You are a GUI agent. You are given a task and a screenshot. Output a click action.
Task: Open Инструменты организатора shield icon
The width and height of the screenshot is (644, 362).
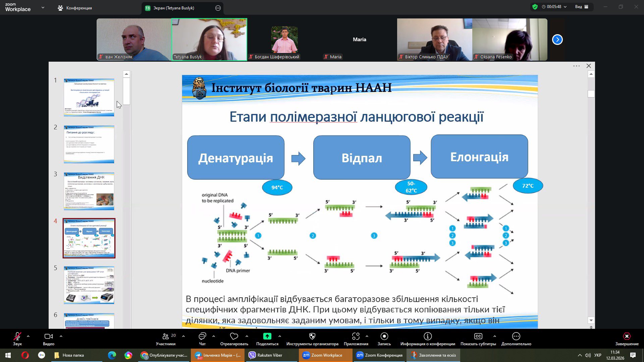[312, 336]
